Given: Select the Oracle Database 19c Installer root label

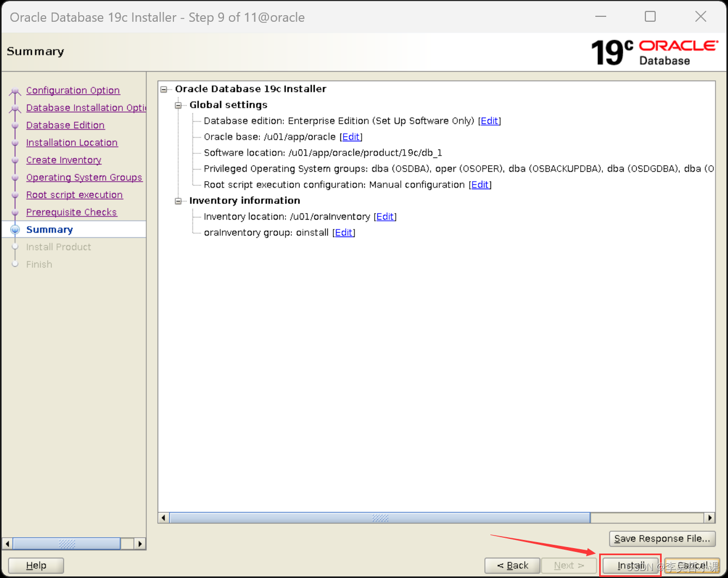Looking at the screenshot, I should pos(251,89).
